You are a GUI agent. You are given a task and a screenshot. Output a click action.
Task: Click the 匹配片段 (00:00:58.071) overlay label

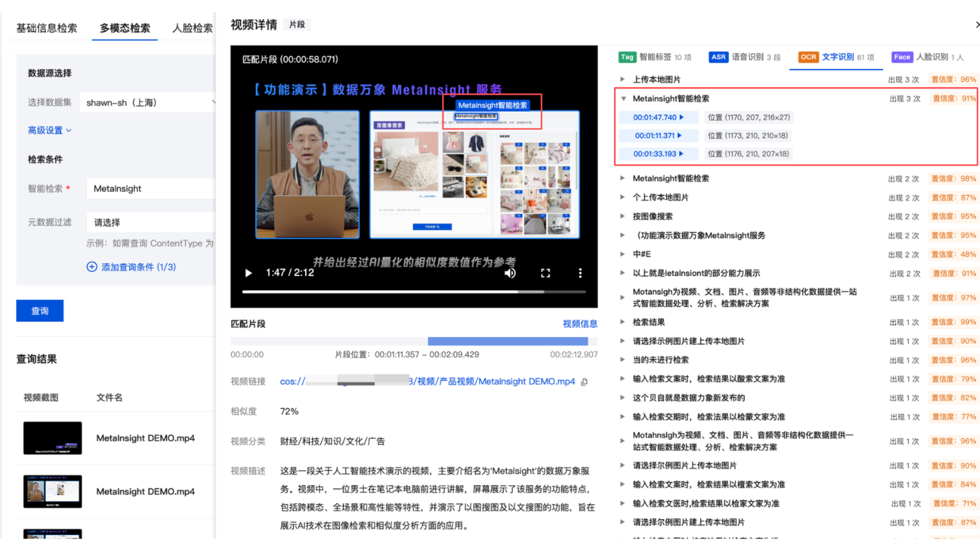pos(290,59)
